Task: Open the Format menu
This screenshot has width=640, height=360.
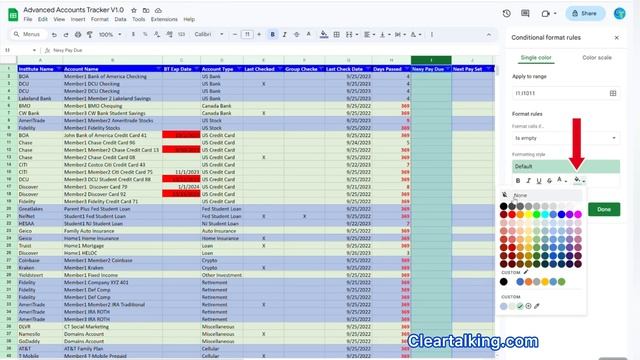Action: click(x=100, y=19)
